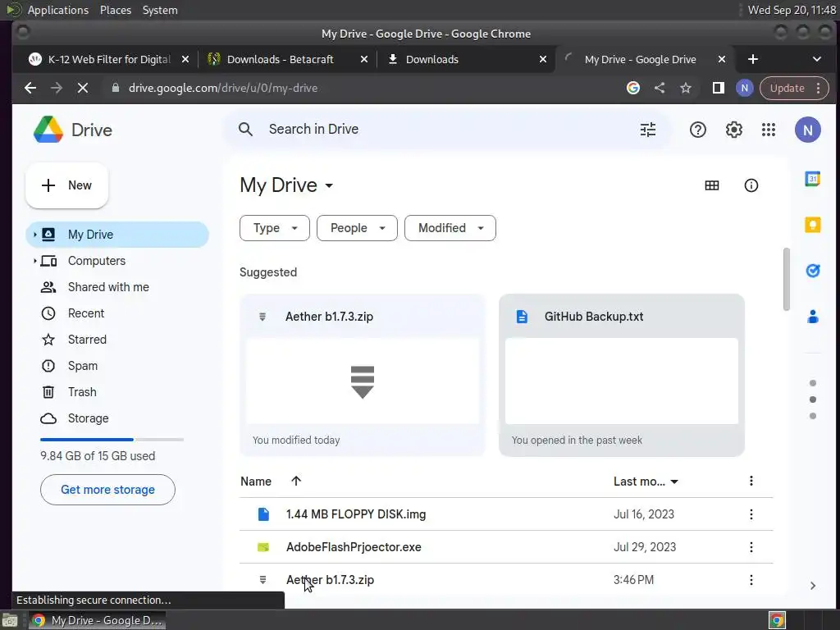Open the Recent section
Image resolution: width=840 pixels, height=630 pixels.
pos(117,313)
